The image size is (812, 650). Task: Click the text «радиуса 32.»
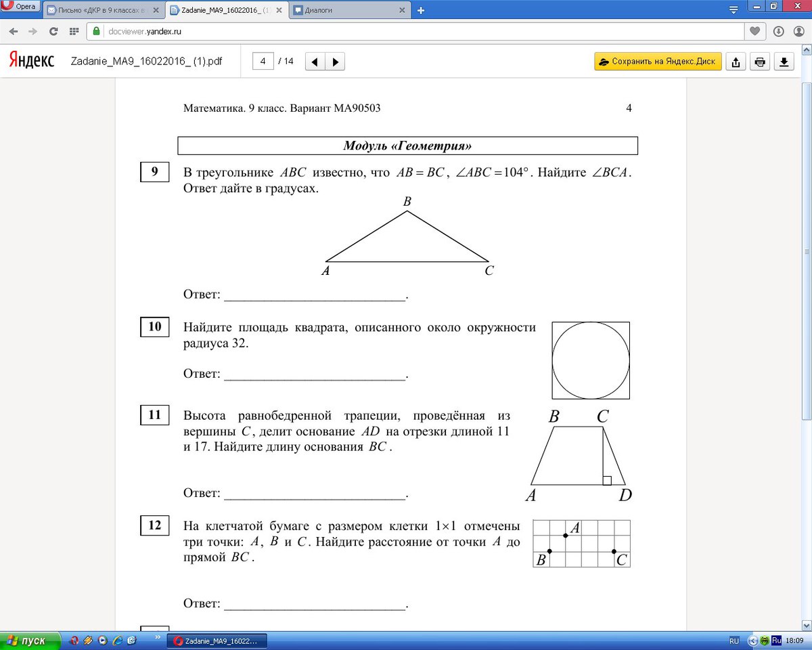217,344
